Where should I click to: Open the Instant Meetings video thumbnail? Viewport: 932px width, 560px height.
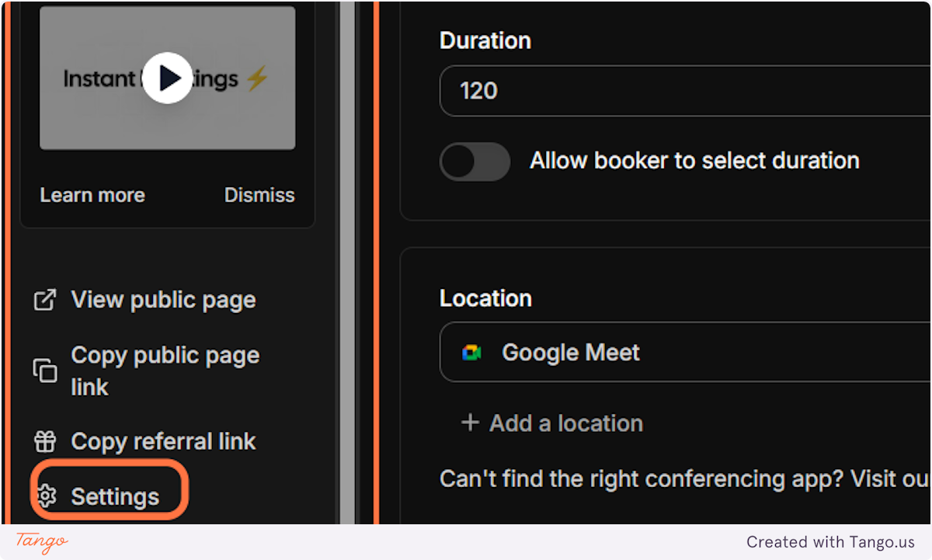(x=167, y=78)
